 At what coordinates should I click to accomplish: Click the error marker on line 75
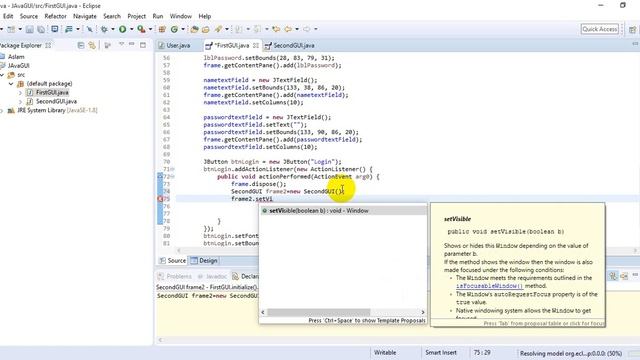tap(160, 199)
